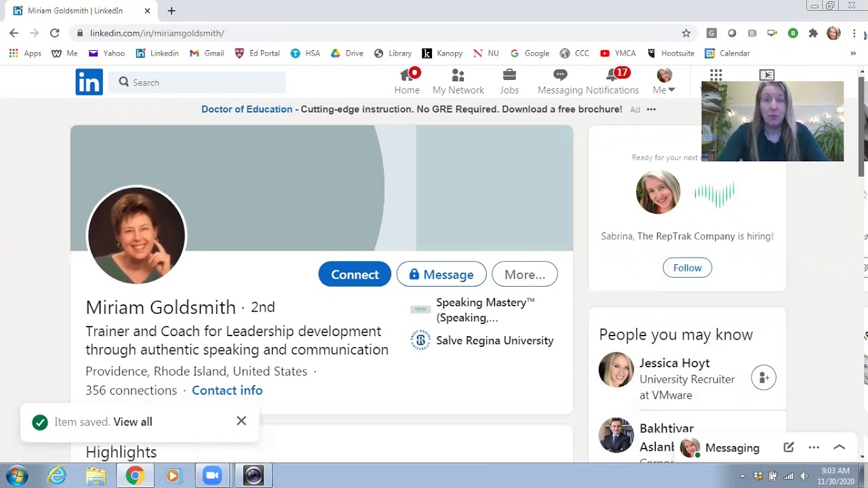View 356 connections
Viewport: 868px width, 488px height.
[131, 390]
